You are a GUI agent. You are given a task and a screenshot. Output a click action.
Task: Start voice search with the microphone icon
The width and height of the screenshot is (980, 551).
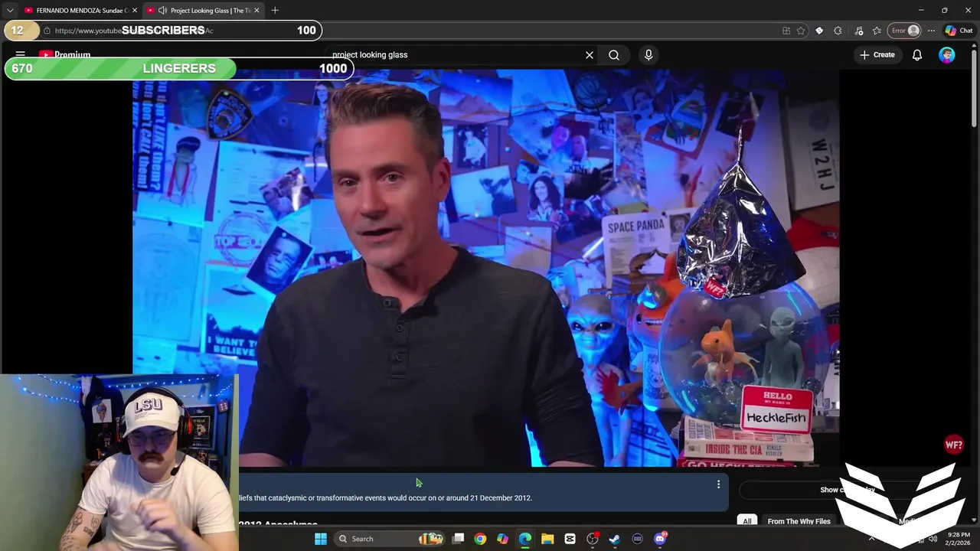648,55
